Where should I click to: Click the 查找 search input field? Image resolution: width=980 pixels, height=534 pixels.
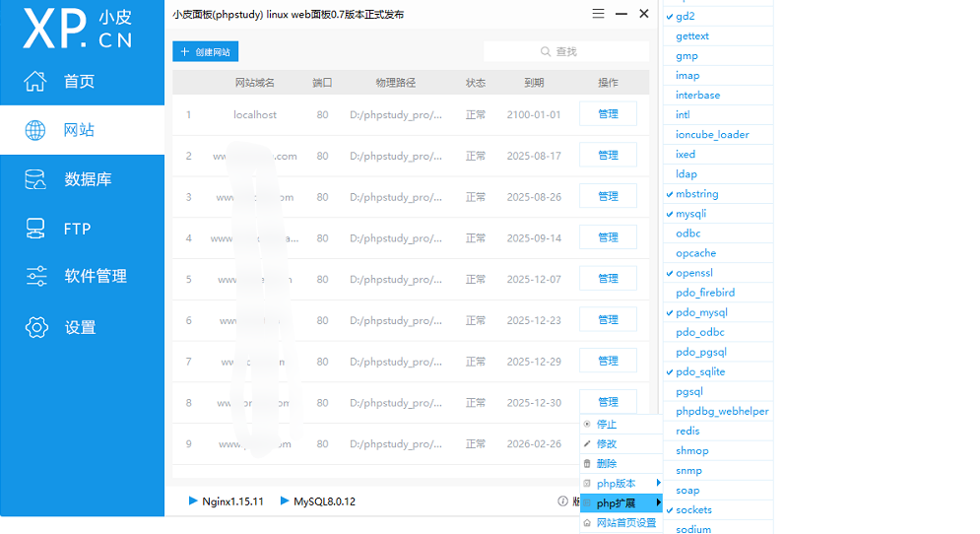(566, 51)
